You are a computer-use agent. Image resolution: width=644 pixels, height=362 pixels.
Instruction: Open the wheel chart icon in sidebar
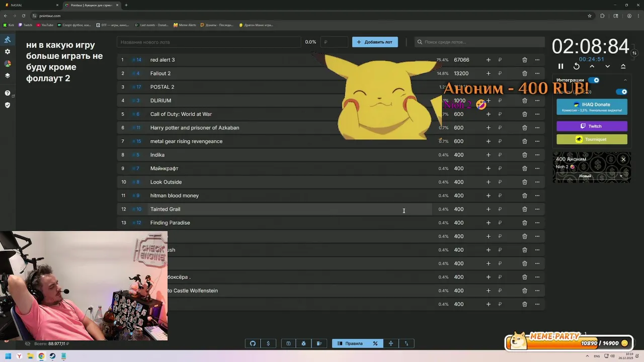coord(8,64)
